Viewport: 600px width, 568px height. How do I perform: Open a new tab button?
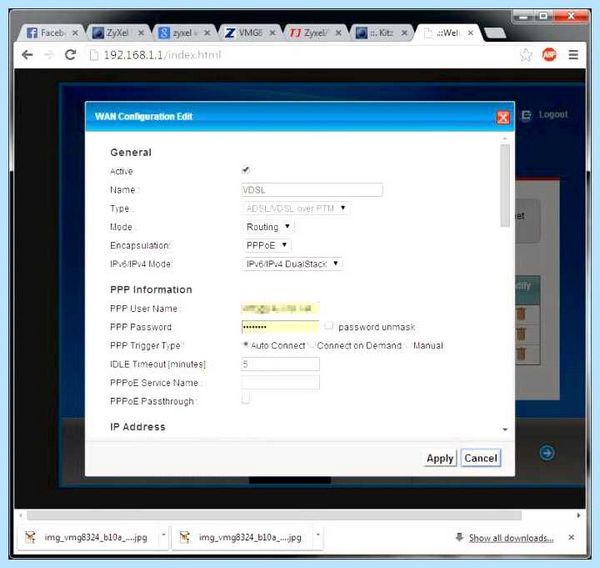[x=495, y=33]
